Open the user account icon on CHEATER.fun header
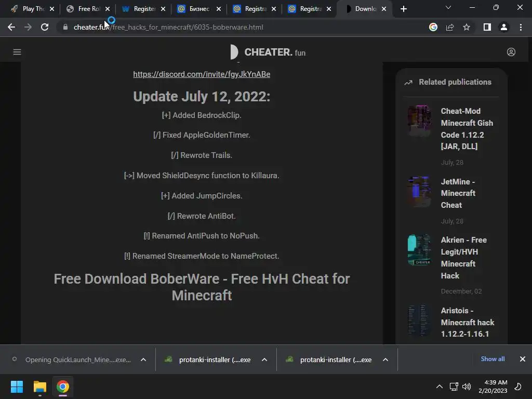Image resolution: width=532 pixels, height=399 pixels. (x=511, y=52)
